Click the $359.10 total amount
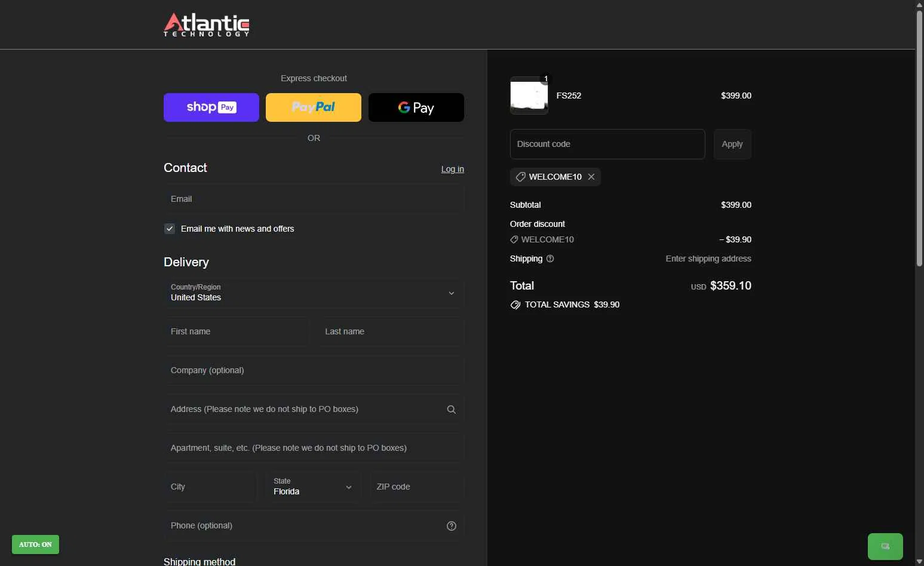The image size is (924, 566). pos(730,285)
